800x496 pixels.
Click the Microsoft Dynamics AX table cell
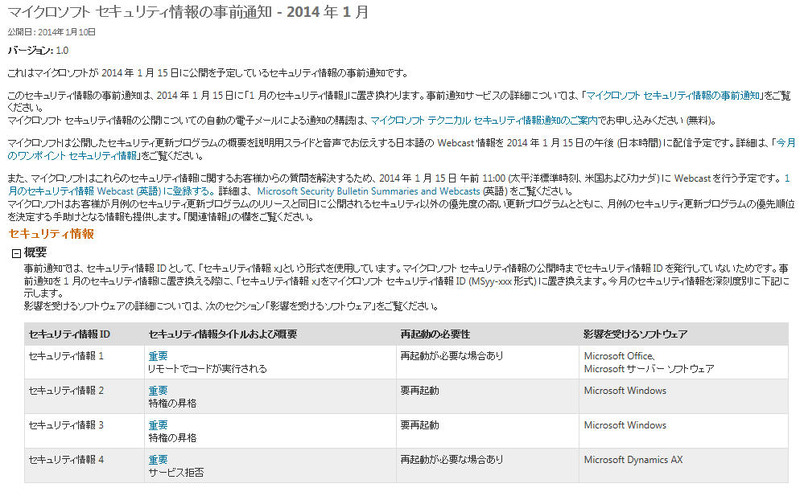click(x=636, y=460)
